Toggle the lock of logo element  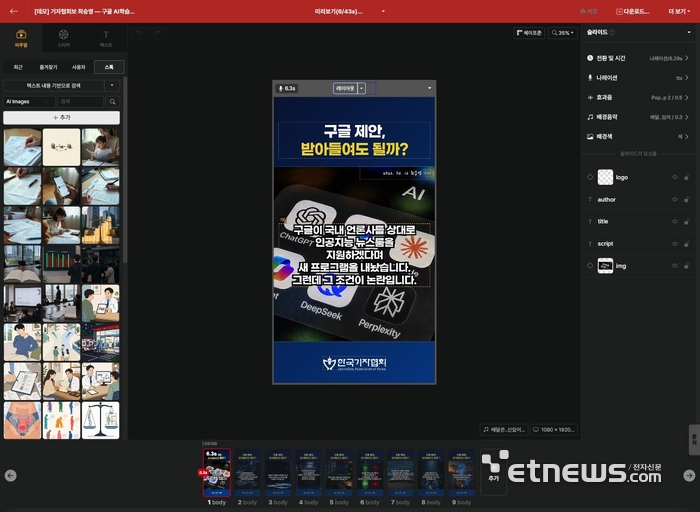(x=687, y=177)
